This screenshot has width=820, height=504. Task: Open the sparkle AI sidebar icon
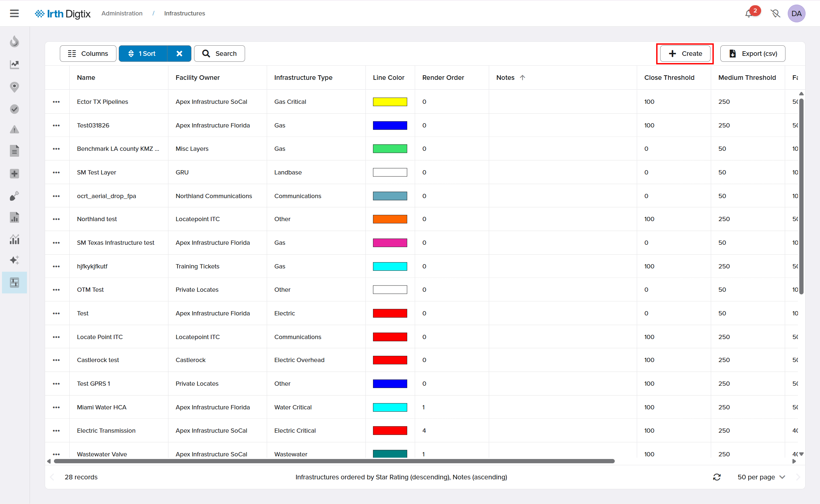[x=14, y=260]
